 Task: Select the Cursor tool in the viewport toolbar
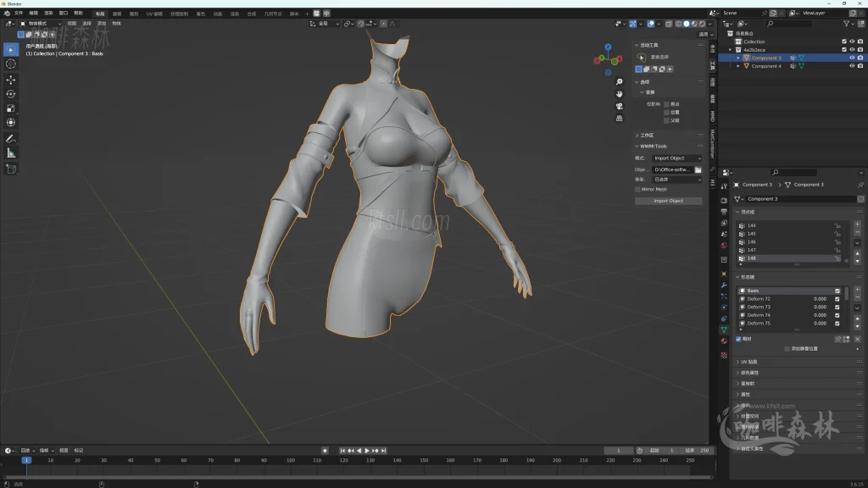click(x=10, y=64)
